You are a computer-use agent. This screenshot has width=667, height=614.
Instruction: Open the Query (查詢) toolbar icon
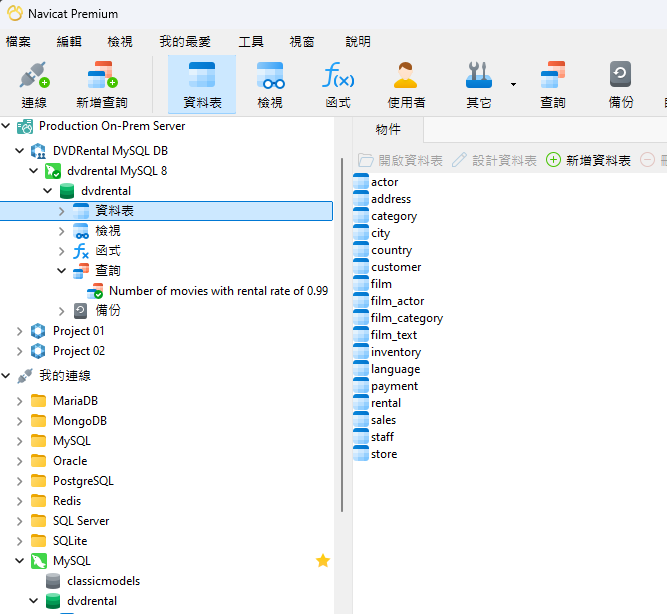(553, 75)
